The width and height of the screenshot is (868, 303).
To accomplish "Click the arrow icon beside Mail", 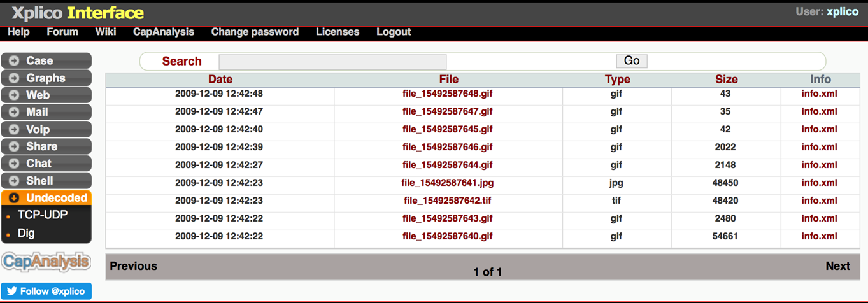I will [14, 112].
